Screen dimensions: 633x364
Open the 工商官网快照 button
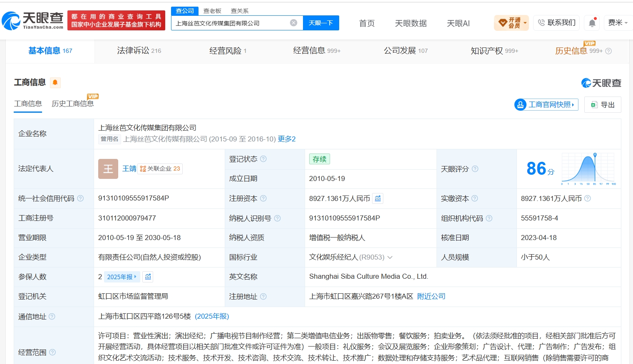click(546, 104)
